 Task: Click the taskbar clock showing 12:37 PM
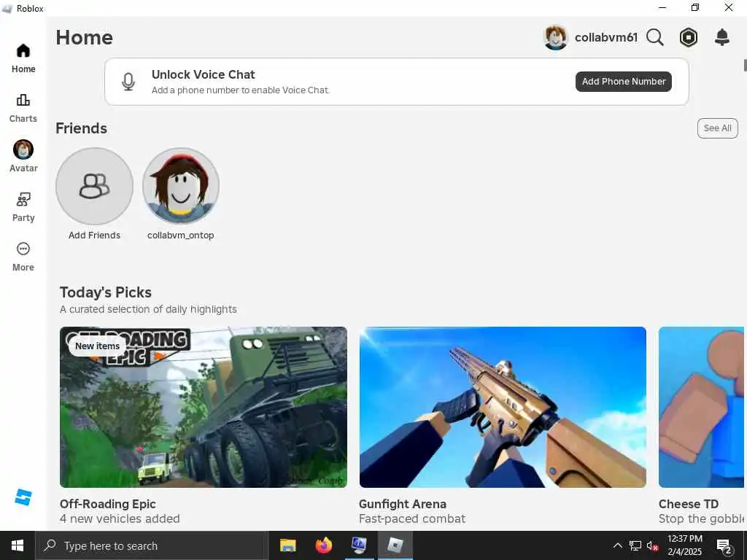(684, 545)
